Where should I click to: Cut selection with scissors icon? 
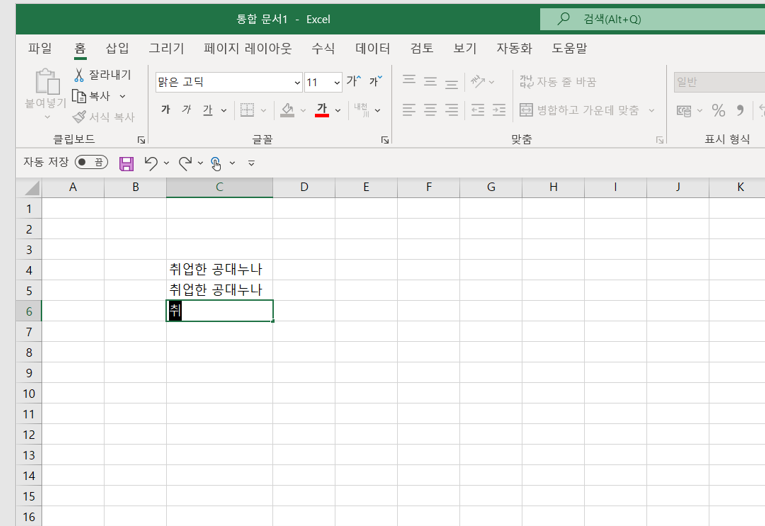pyautogui.click(x=79, y=75)
